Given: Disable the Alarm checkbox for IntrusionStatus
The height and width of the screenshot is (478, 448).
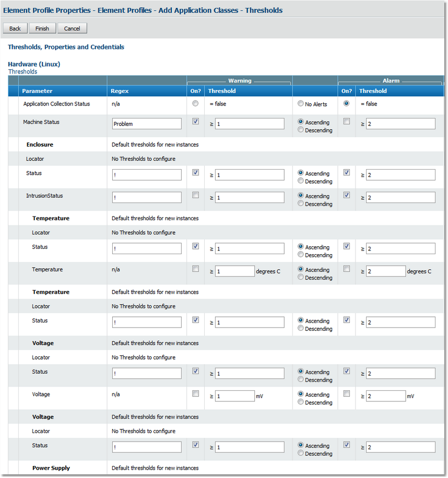Looking at the screenshot, I should (346, 195).
